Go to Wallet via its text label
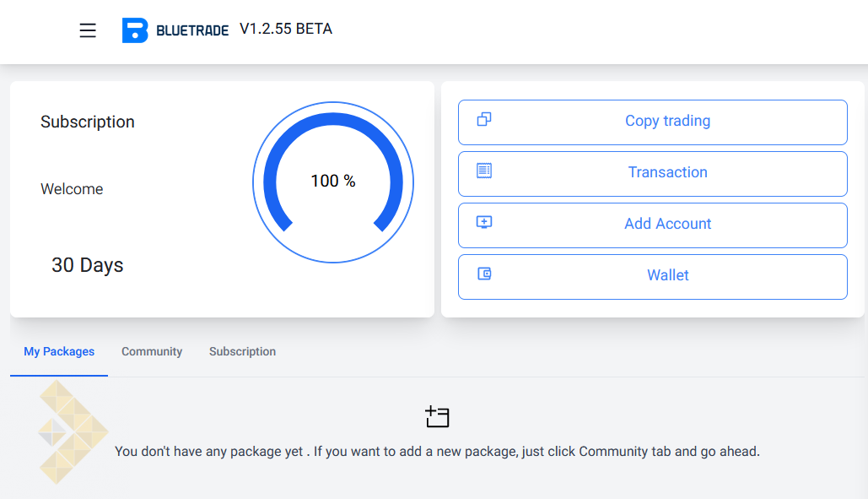868x499 pixels. [x=667, y=275]
